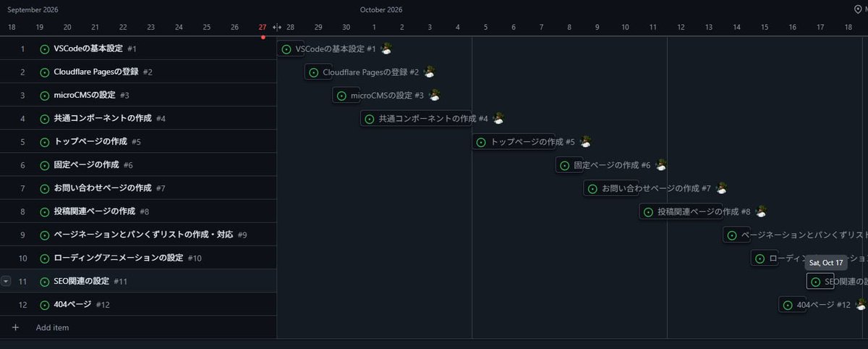The image size is (868, 349).
Task: Select the 404ページ #12 timeline bar
Action: tap(792, 305)
